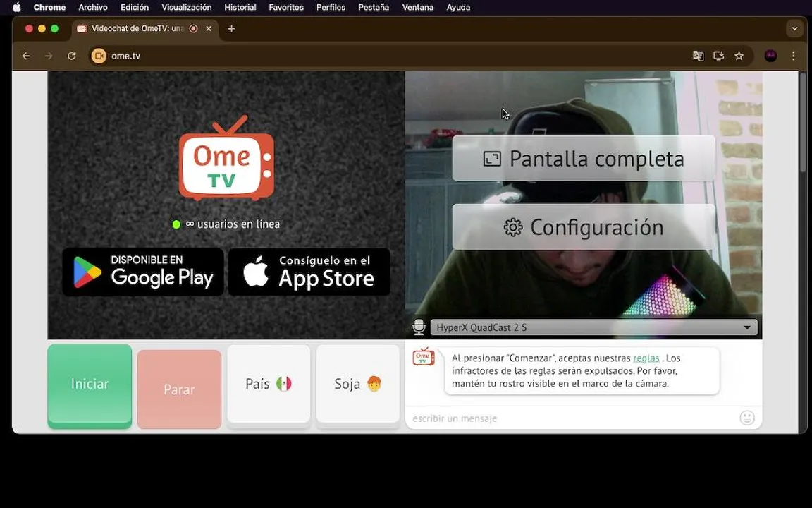Expand the HyperX QuadCast 2 S dropdown

tap(594, 327)
